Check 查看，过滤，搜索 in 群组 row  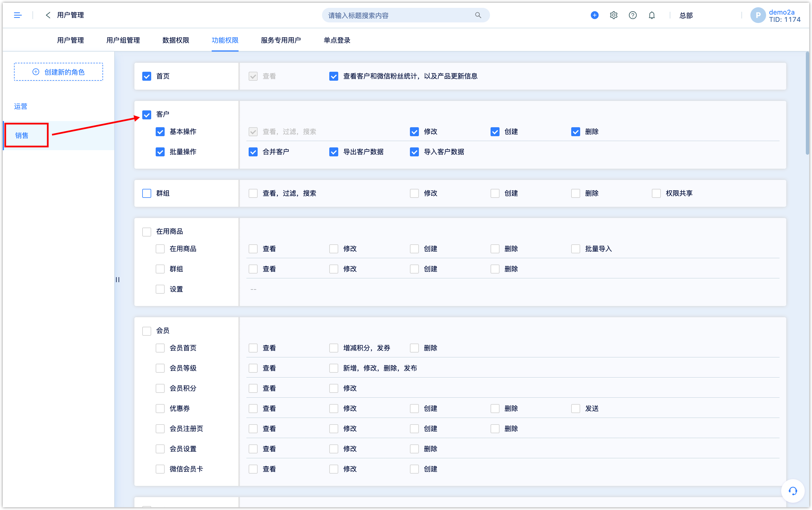[253, 193]
